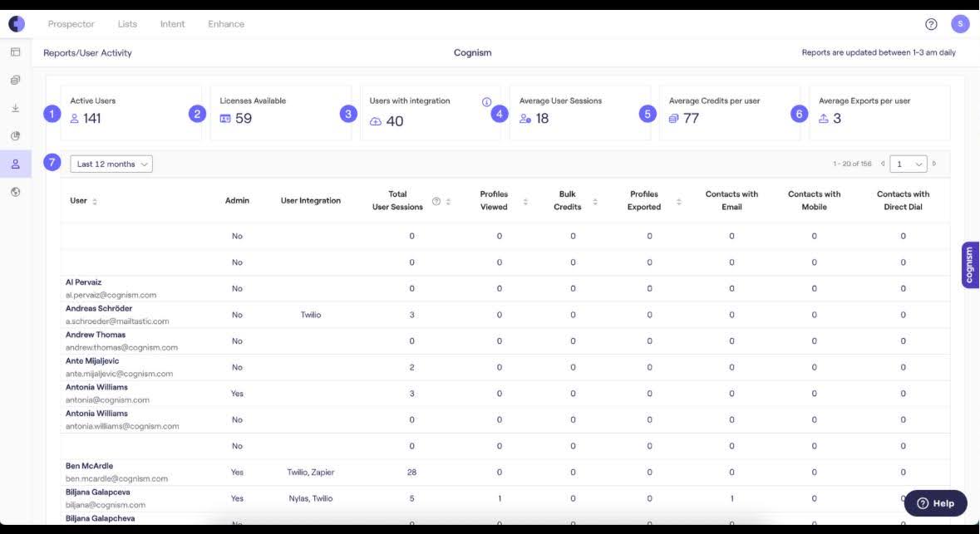Open the cognism side tab on right edge
This screenshot has width=980, height=534.
970,265
